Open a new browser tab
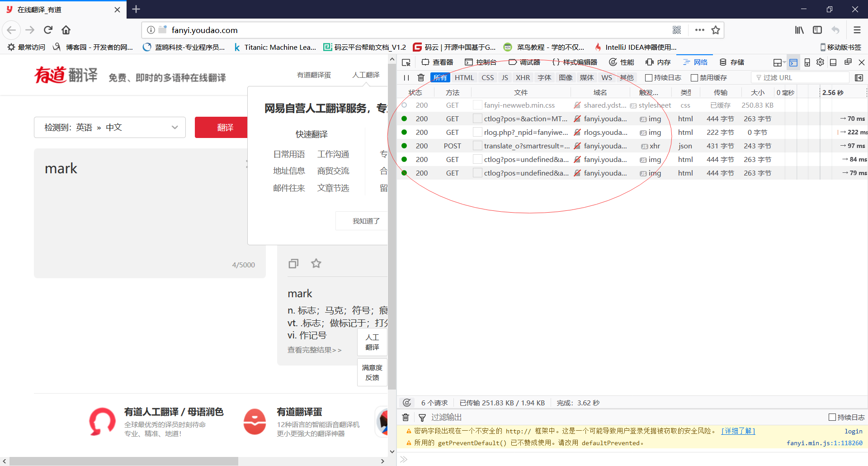The height and width of the screenshot is (466, 868). coord(136,9)
